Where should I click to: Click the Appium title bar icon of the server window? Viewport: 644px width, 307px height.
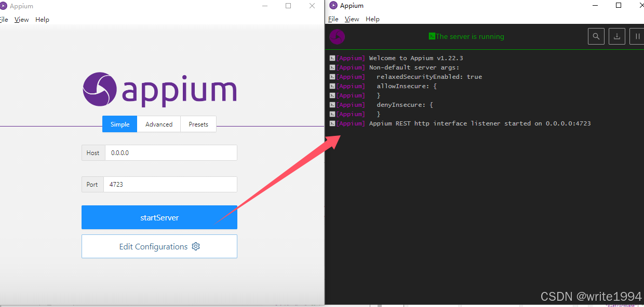pyautogui.click(x=333, y=5)
